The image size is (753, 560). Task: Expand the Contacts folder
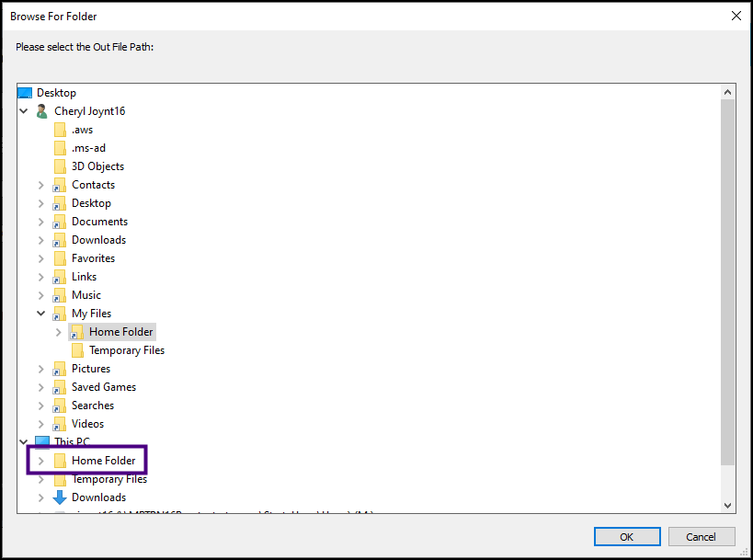(40, 185)
